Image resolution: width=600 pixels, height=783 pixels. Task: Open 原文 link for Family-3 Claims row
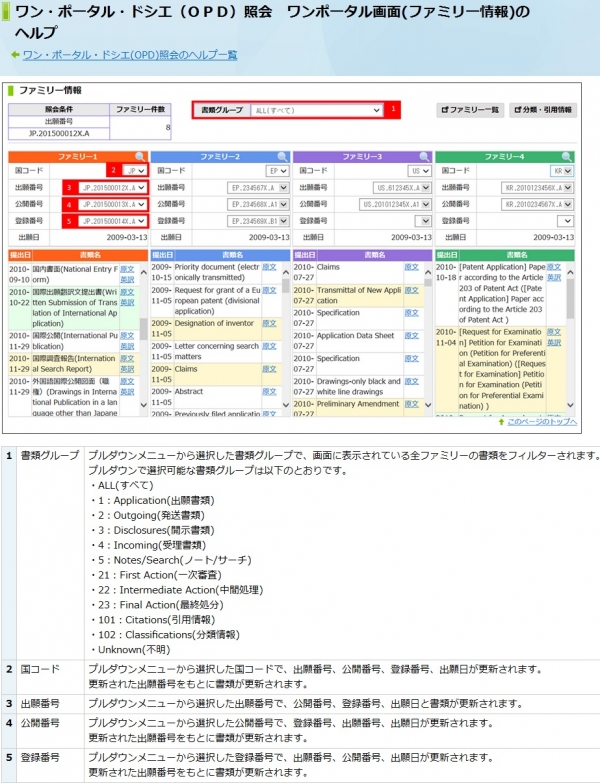pyautogui.click(x=412, y=267)
